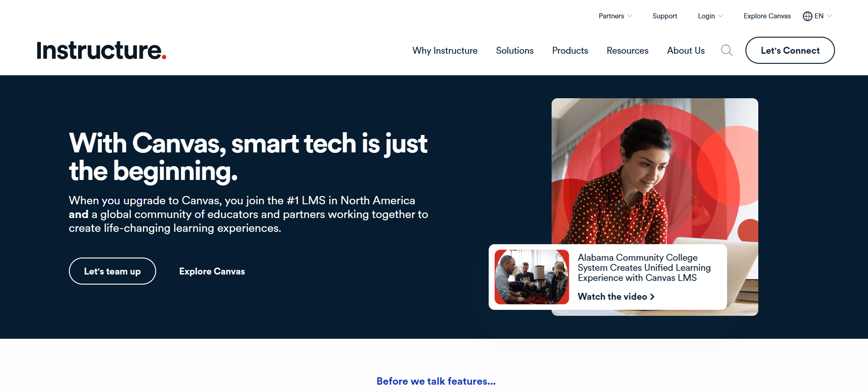868x392 pixels.
Task: Open the Solutions menu
Action: point(514,50)
